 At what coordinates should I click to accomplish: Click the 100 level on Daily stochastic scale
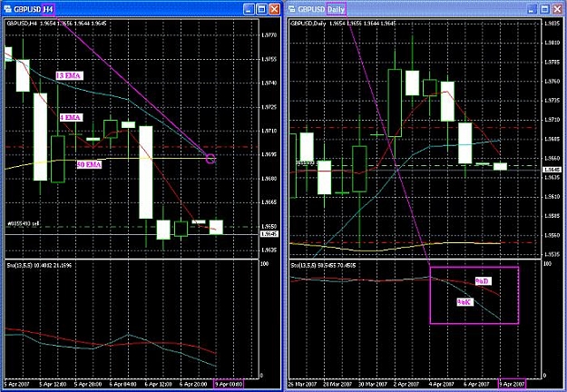point(547,264)
